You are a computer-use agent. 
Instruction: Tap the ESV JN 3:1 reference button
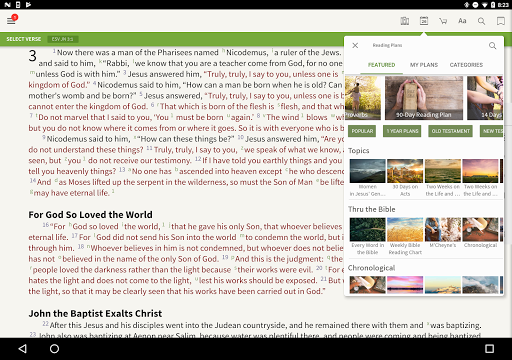tap(63, 39)
